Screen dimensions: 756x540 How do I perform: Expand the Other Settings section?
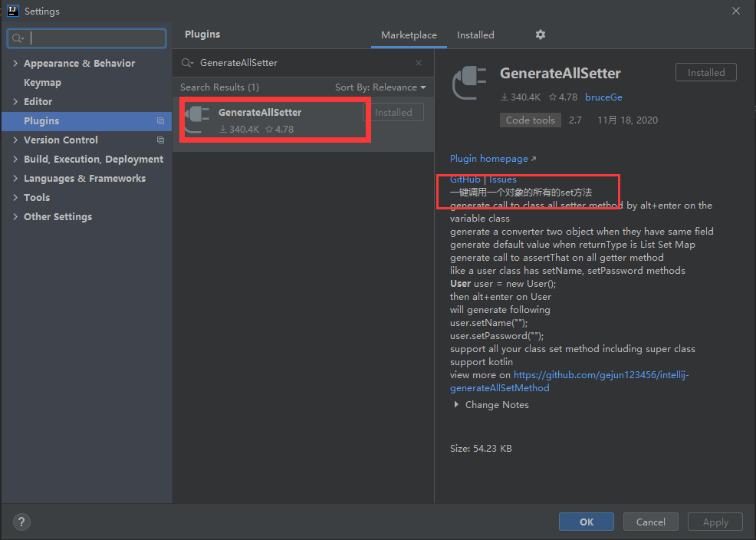[x=15, y=217]
